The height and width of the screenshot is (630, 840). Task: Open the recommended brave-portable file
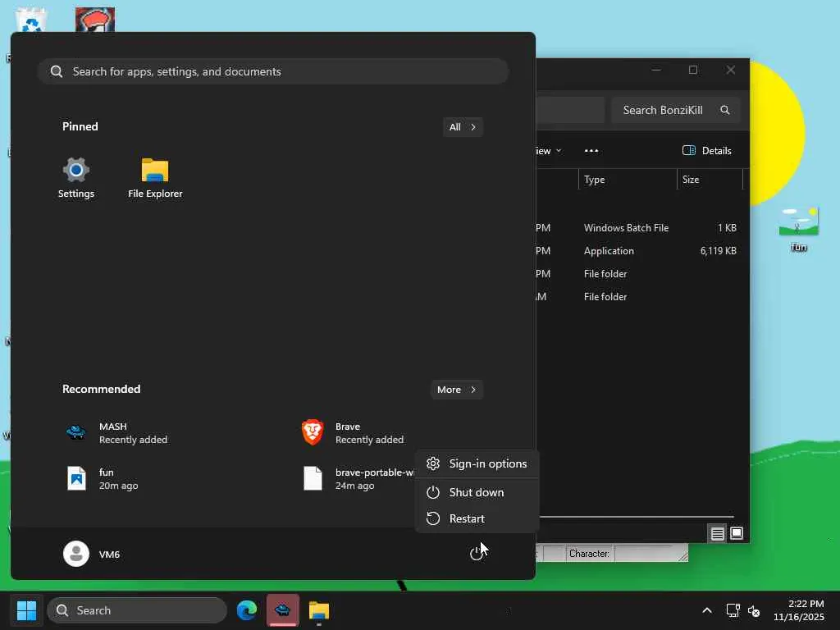[x=358, y=478]
